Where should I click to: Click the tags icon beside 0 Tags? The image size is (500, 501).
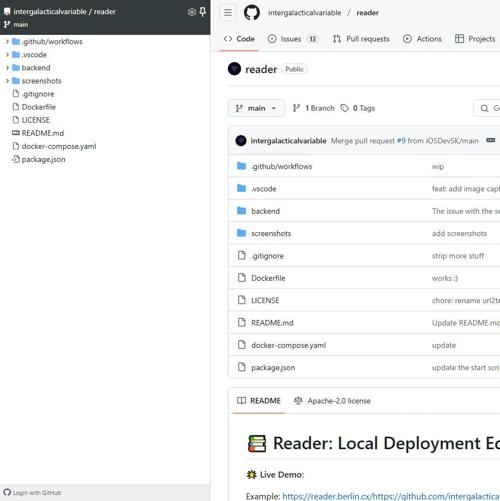coord(345,108)
